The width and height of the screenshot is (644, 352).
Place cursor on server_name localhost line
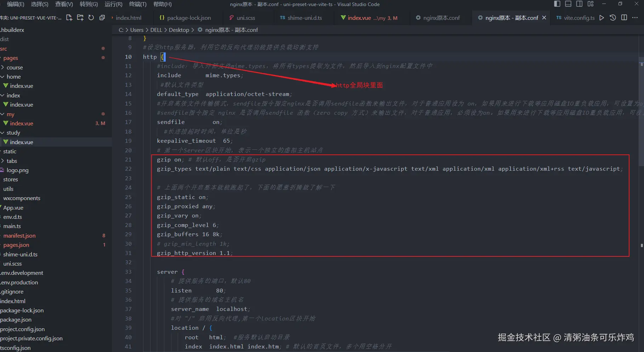(x=210, y=309)
